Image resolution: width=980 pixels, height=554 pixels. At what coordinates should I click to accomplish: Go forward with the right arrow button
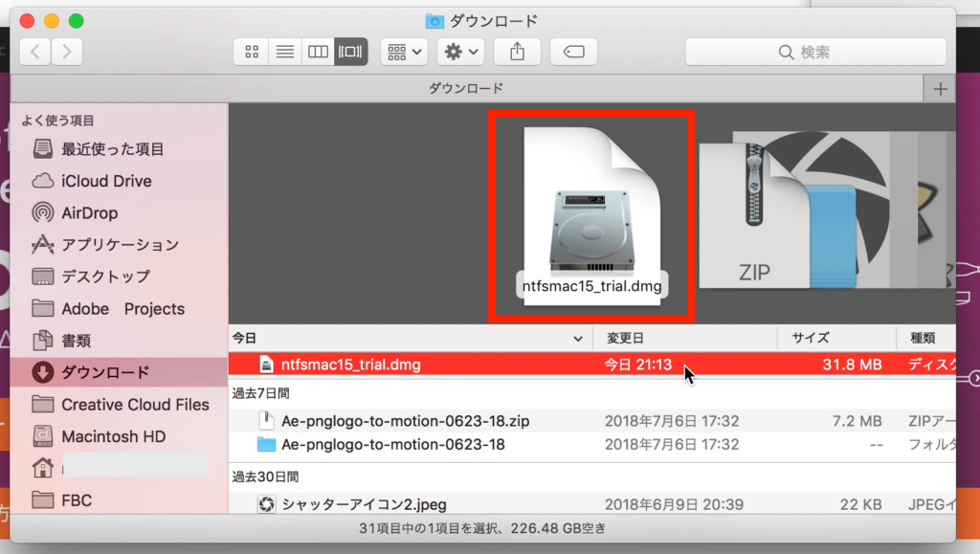pyautogui.click(x=67, y=52)
